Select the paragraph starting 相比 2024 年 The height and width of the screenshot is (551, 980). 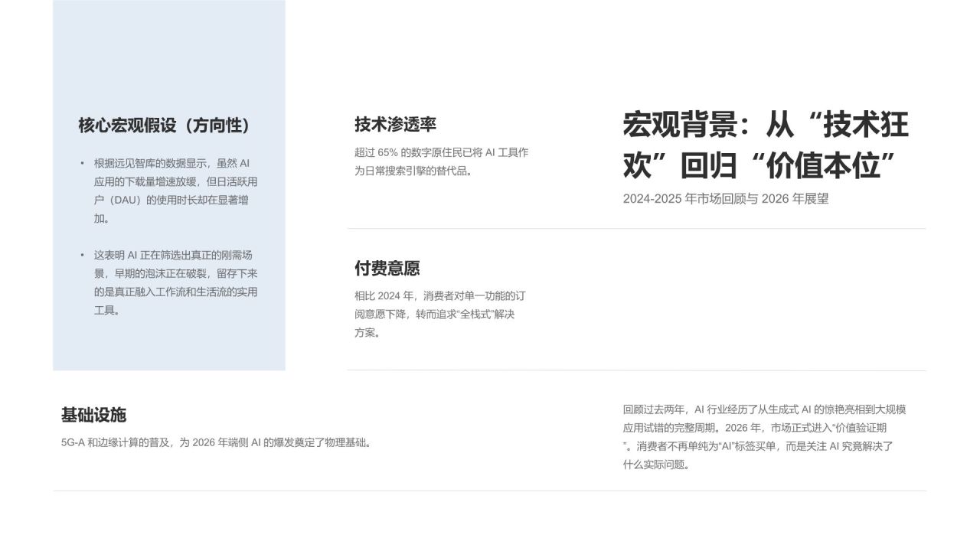440,314
